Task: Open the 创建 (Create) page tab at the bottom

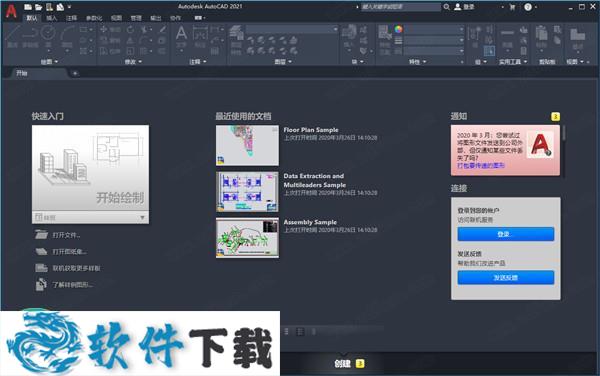Action: [342, 364]
